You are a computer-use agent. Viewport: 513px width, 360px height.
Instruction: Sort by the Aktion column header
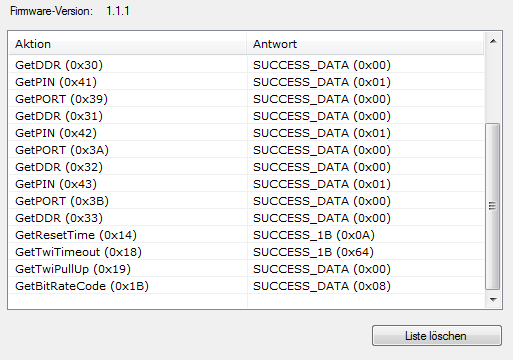tap(128, 44)
